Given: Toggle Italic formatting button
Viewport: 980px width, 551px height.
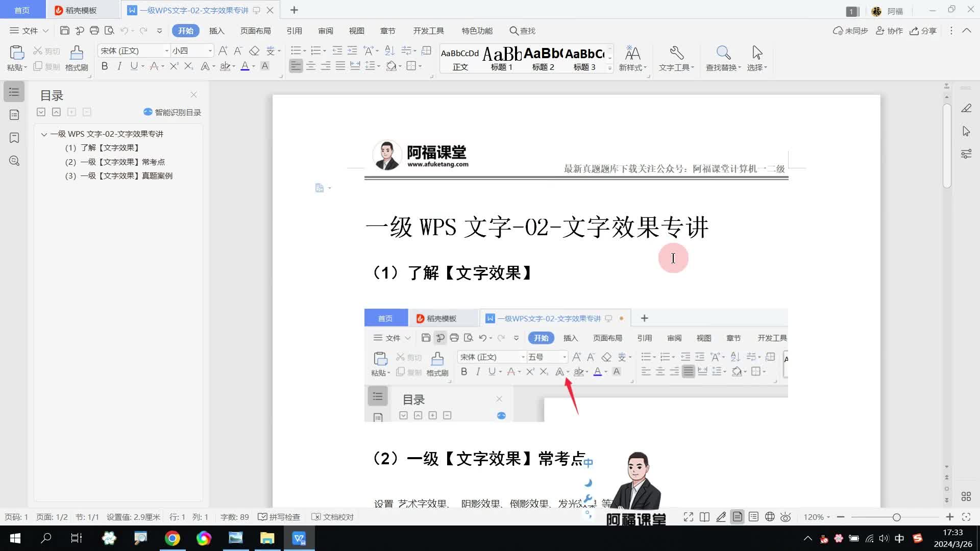Looking at the screenshot, I should pos(119,66).
